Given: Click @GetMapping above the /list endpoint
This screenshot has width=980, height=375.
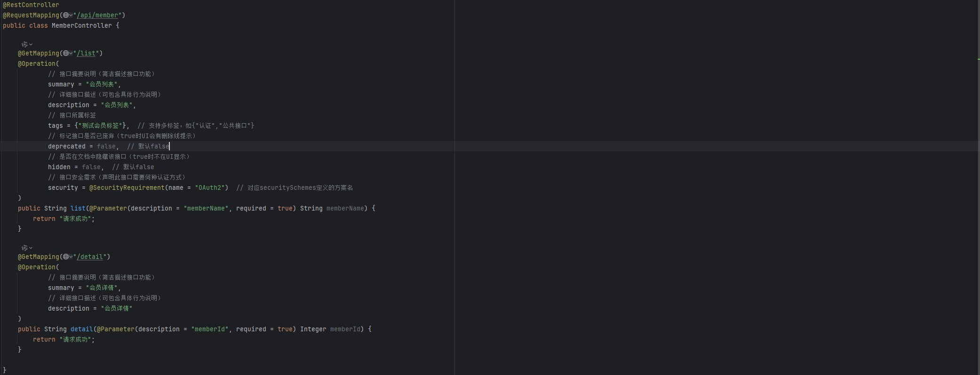Looking at the screenshot, I should point(39,53).
